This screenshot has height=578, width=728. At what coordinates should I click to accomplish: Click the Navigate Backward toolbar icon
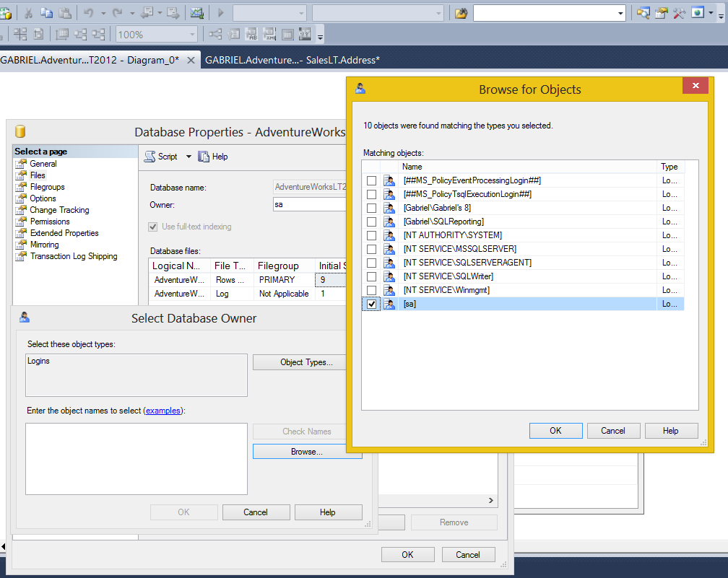tap(147, 13)
